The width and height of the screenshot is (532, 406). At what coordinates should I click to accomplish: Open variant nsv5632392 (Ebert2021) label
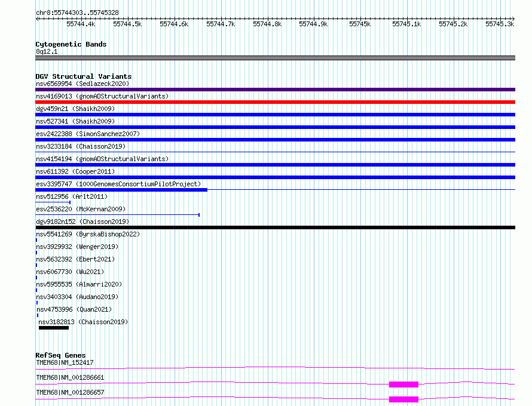click(x=75, y=259)
